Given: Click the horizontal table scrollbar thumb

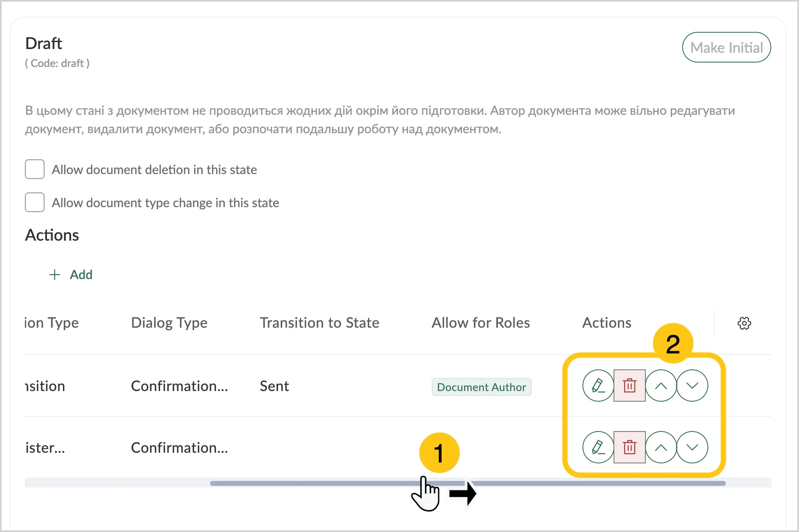Looking at the screenshot, I should point(468,483).
